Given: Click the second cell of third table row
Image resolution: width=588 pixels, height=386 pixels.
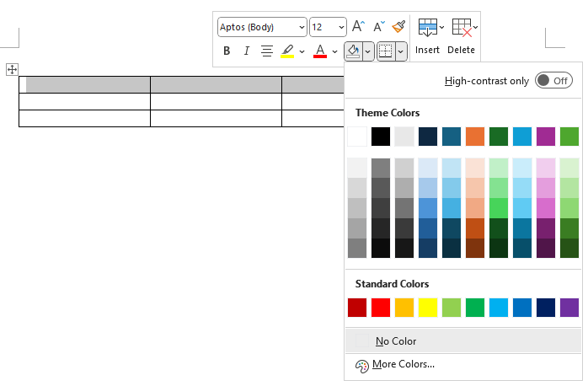Looking at the screenshot, I should [216, 119].
